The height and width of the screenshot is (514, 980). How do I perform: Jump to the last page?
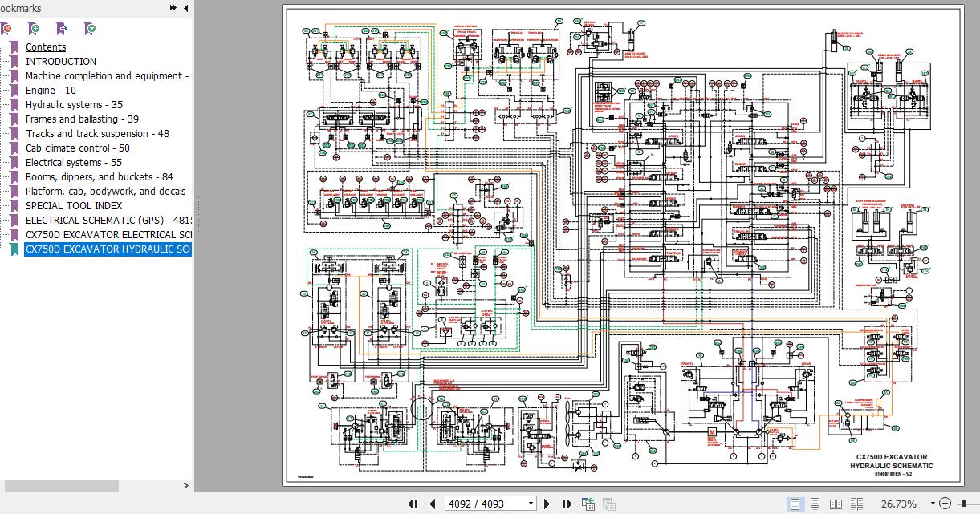pyautogui.click(x=567, y=504)
